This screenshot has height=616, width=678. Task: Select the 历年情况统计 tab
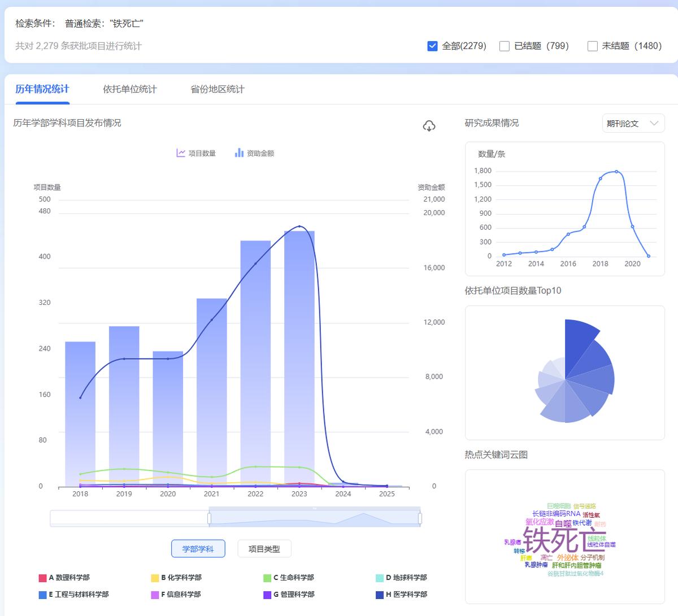tap(42, 89)
